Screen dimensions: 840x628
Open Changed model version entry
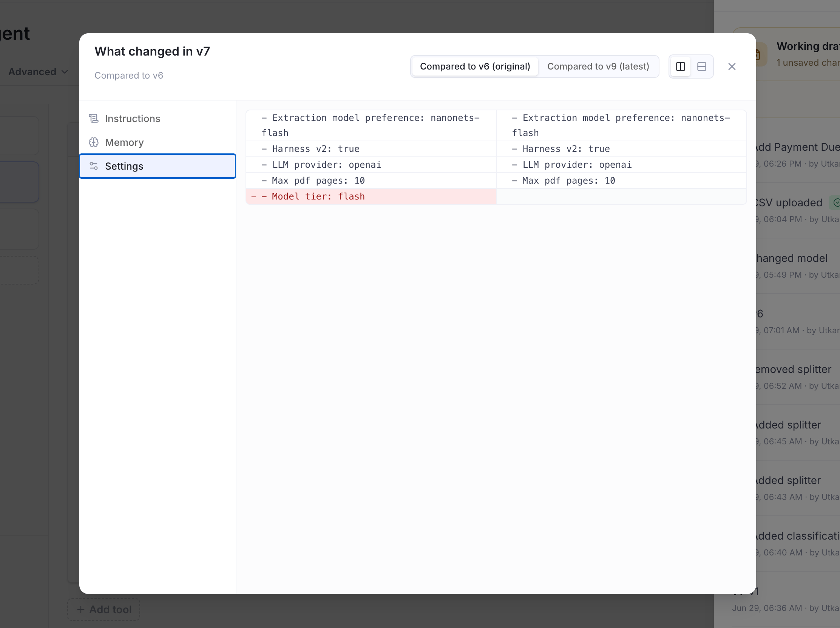pos(797,266)
